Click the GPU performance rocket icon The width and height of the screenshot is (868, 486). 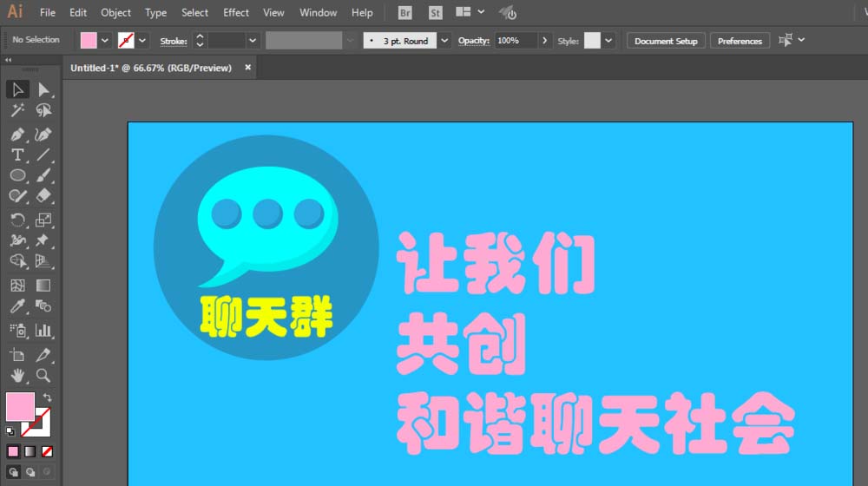click(508, 13)
